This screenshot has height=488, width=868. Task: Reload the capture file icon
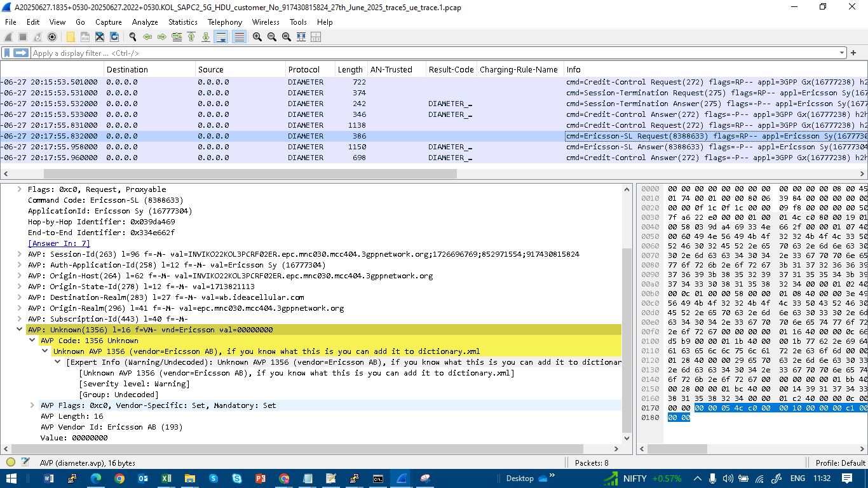[x=115, y=37]
